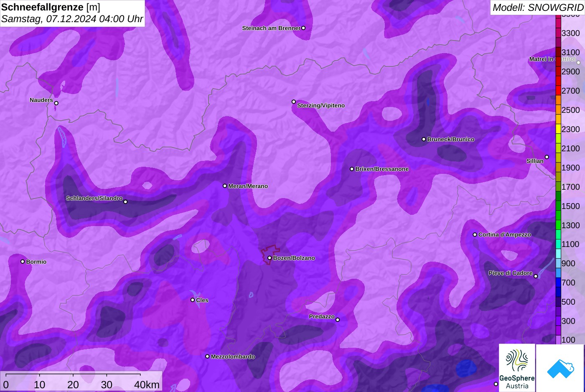Click the Predazzo location dot
The image size is (585, 392).
coord(338,320)
